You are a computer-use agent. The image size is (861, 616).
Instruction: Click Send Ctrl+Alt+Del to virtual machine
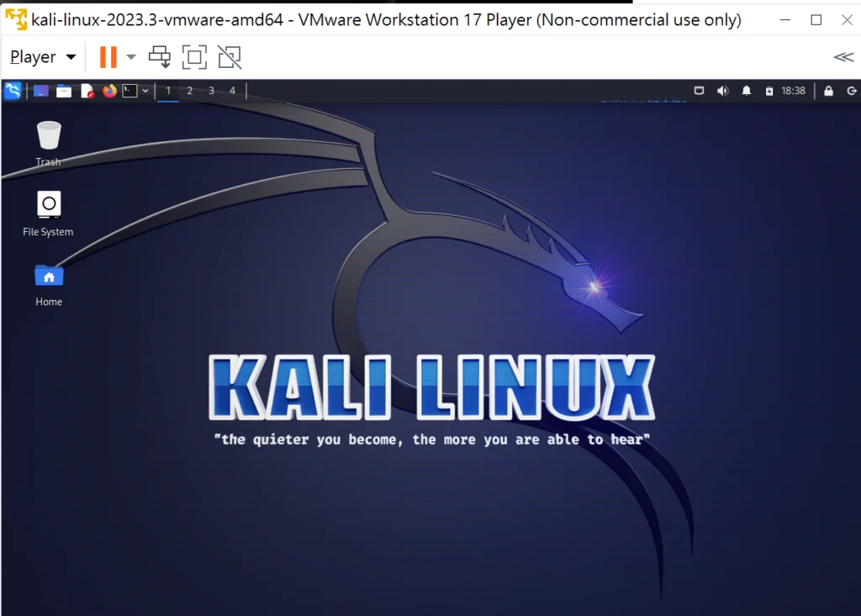(160, 57)
